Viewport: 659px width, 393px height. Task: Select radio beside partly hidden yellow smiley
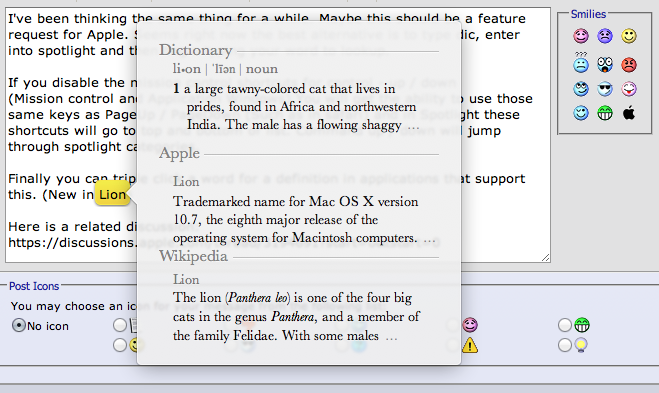click(x=120, y=345)
